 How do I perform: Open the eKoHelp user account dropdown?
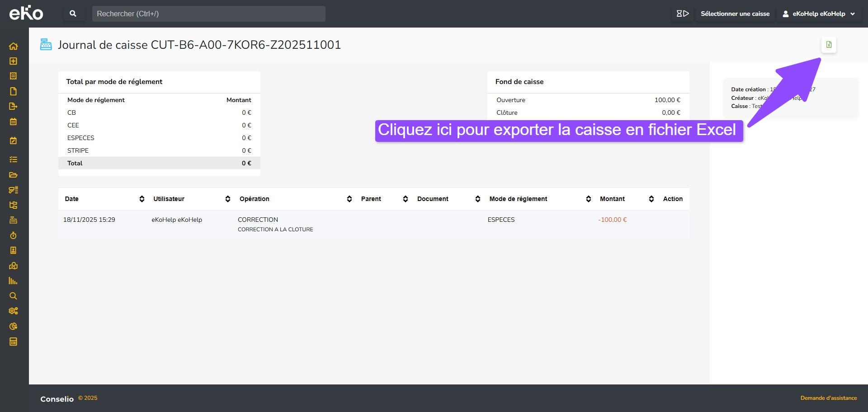pos(818,14)
